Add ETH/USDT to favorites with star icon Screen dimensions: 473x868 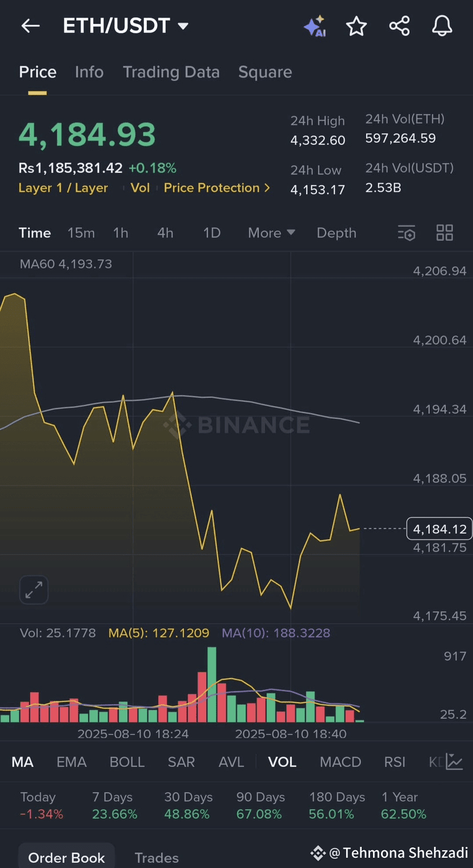356,26
